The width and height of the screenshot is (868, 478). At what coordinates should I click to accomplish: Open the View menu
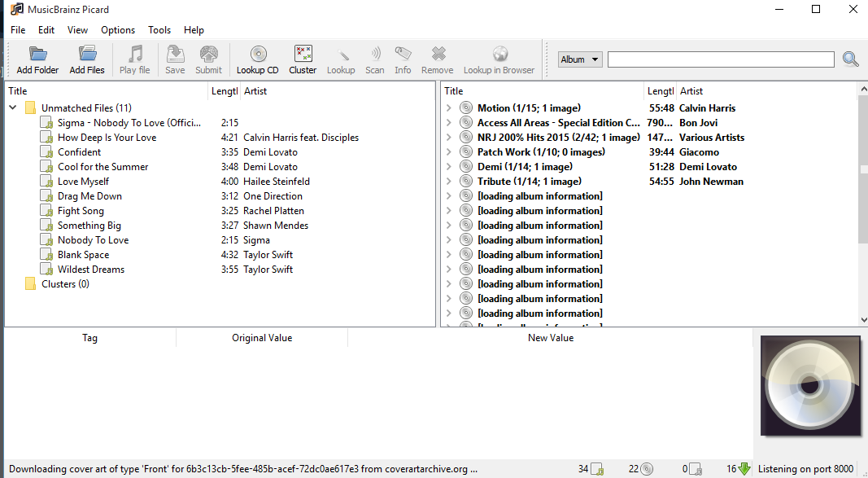coord(77,30)
